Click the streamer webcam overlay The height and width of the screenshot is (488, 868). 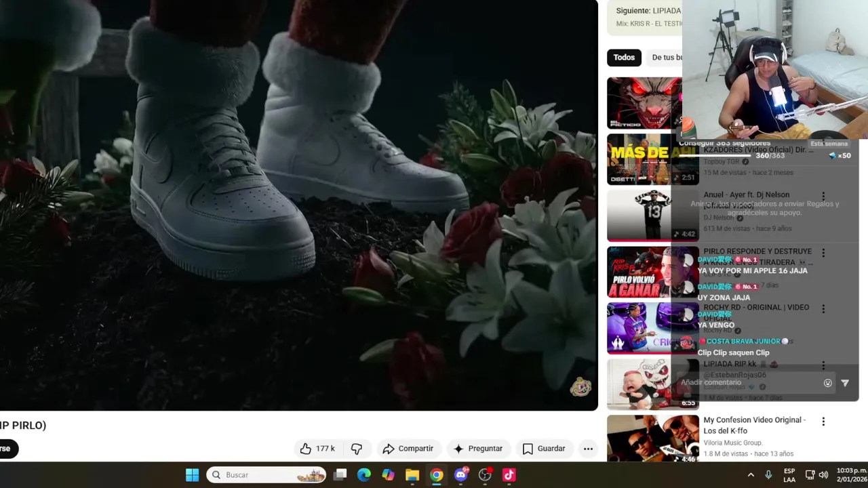tap(774, 69)
